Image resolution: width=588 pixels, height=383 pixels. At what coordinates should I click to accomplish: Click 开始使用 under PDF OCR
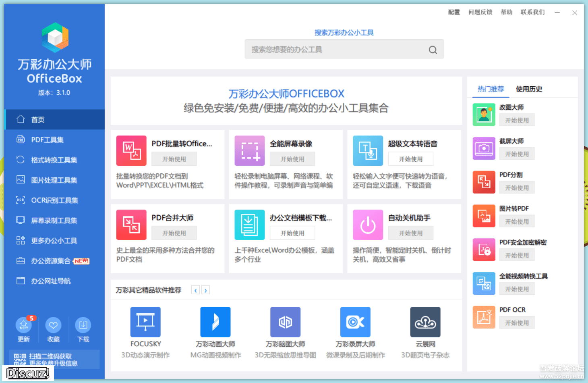(517, 323)
